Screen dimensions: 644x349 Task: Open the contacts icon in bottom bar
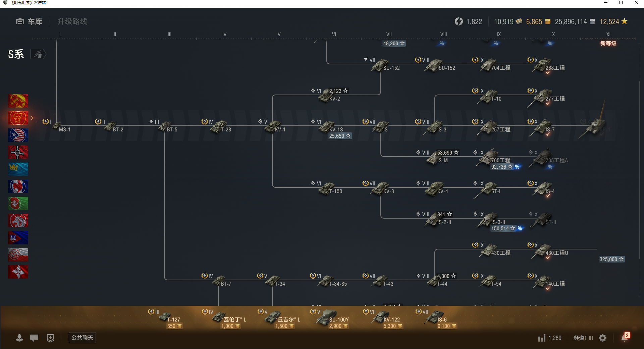19,338
